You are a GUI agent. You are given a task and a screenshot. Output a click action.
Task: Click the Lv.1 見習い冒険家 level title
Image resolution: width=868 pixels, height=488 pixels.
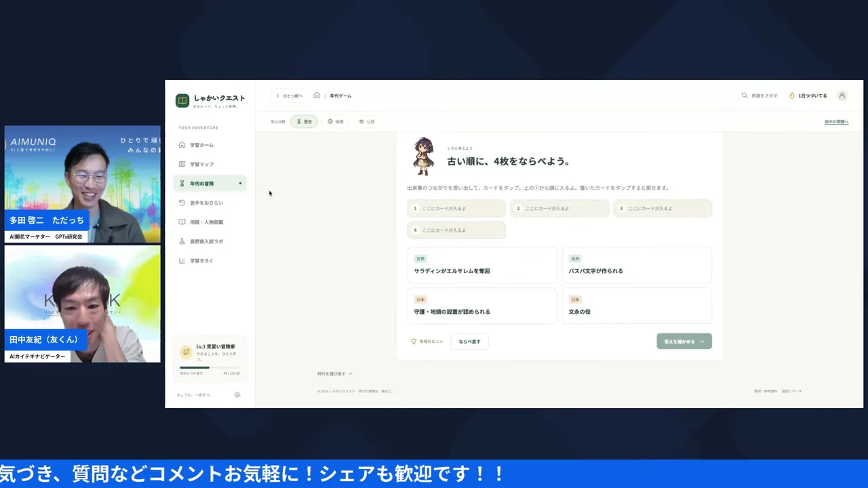(216, 346)
